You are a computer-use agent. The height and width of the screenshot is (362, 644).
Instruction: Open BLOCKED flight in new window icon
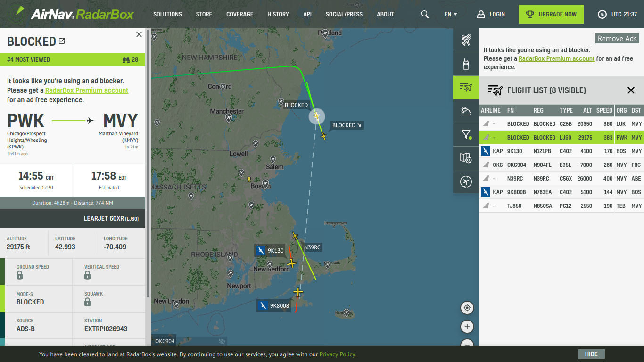62,41
